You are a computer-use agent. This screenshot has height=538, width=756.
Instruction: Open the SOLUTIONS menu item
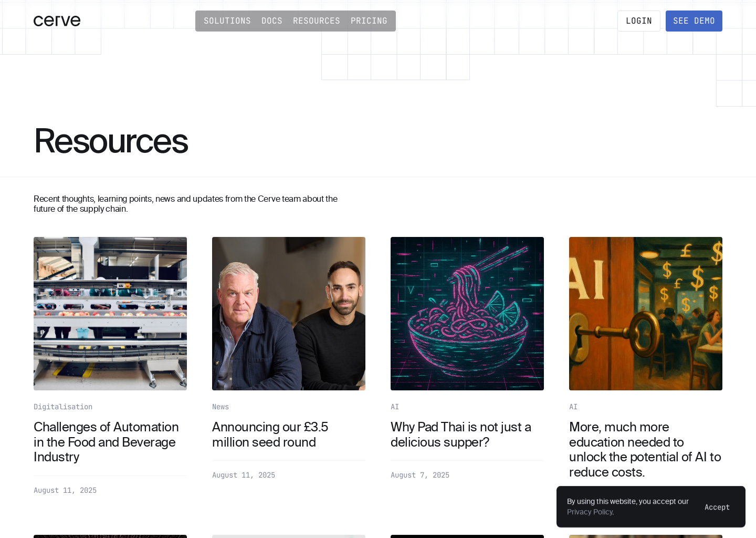[227, 20]
